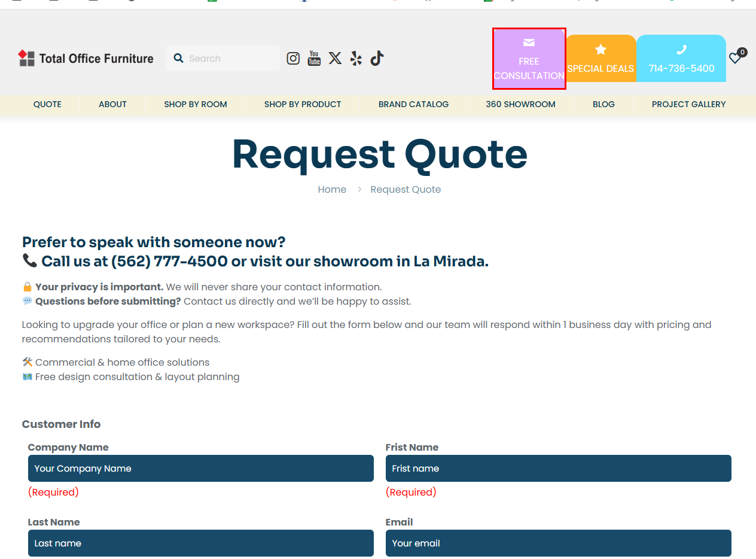Click the Home breadcrumb link
Screen dimensions: 756x559
tap(332, 189)
